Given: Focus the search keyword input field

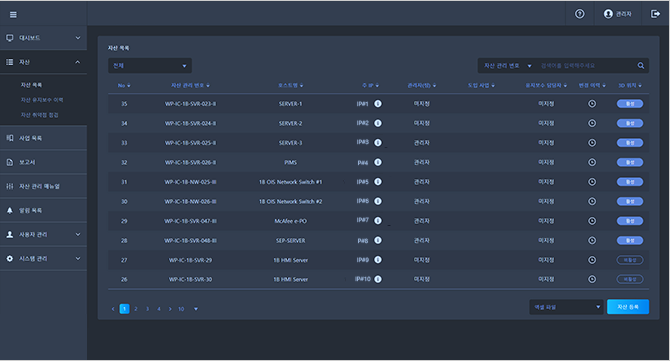Looking at the screenshot, I should (x=585, y=66).
